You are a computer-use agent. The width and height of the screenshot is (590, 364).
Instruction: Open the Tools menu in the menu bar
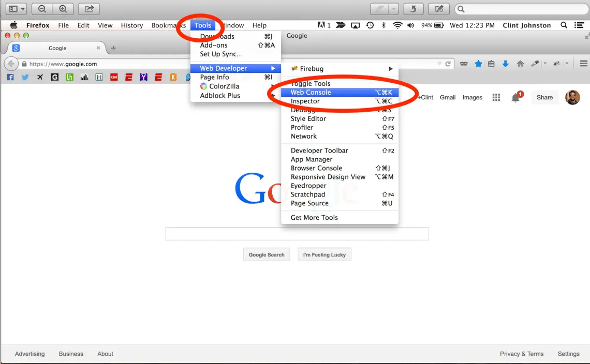tap(202, 25)
